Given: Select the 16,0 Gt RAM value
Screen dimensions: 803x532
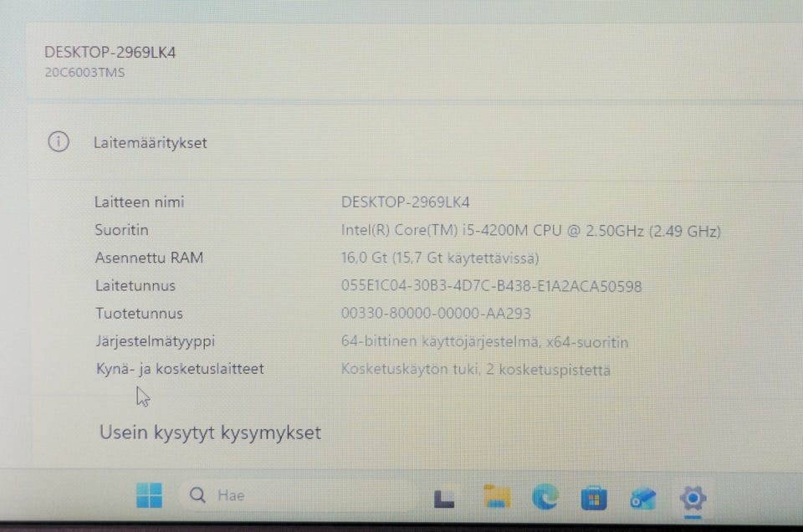Looking at the screenshot, I should (x=440, y=258).
